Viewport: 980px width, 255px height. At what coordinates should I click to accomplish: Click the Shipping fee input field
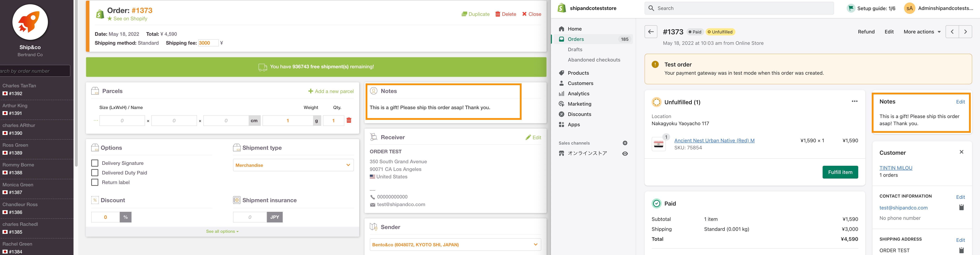[x=208, y=43]
